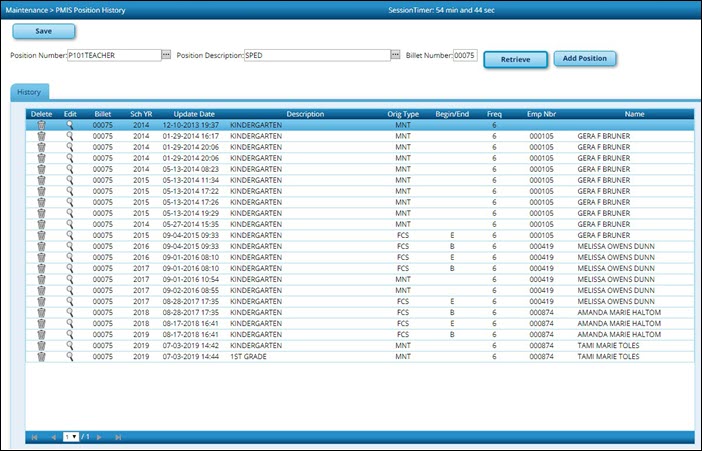The width and height of the screenshot is (702, 451).
Task: Focus the Billet Number input
Action: click(464, 56)
